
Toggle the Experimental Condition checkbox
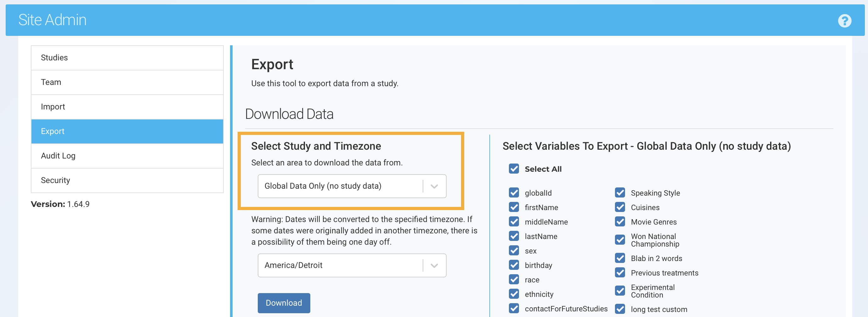(620, 291)
